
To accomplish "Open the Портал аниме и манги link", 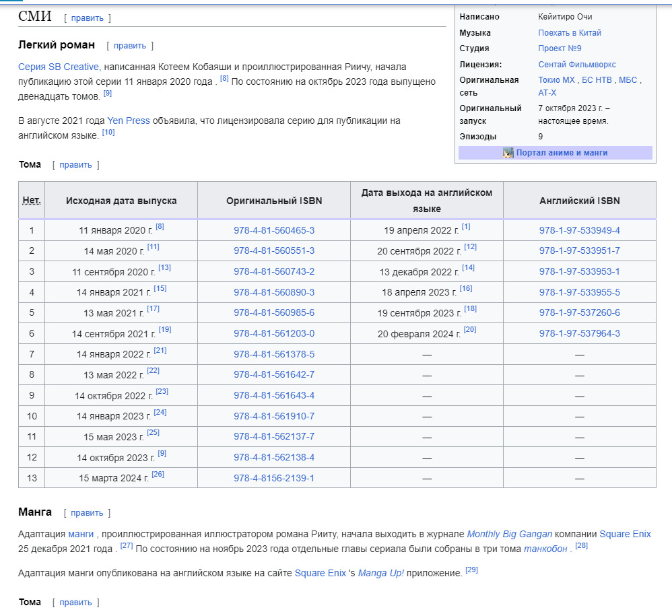I will pyautogui.click(x=562, y=153).
